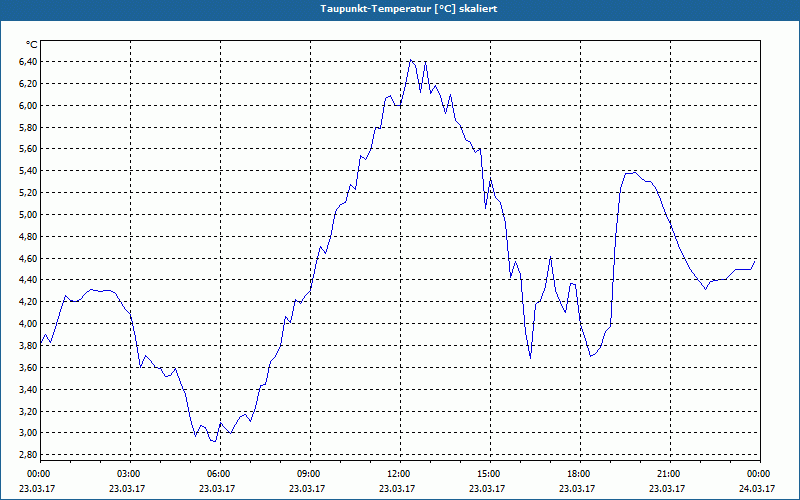
Task: Click the 3,20 axis tick value
Action: point(28,412)
